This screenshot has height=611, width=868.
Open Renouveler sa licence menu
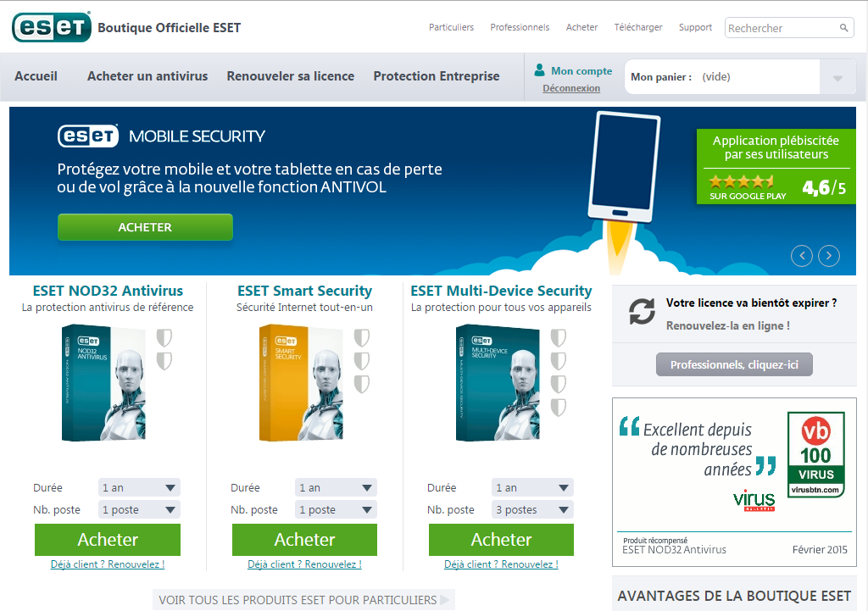(x=291, y=76)
